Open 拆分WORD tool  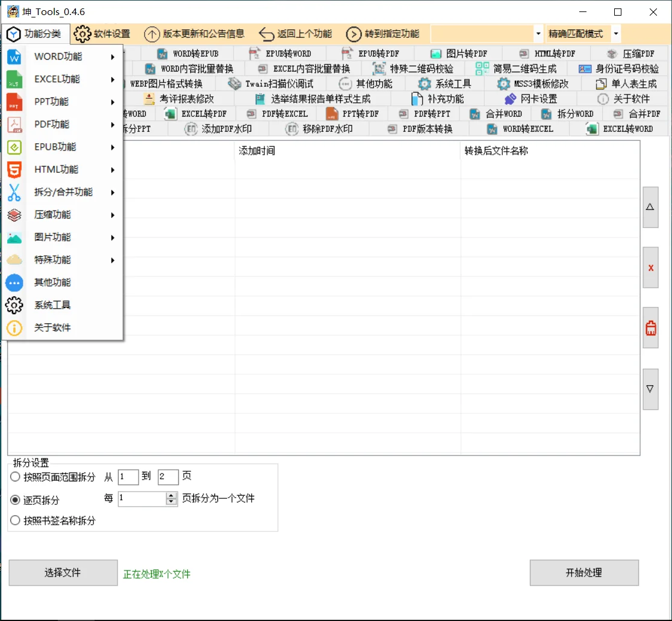[x=567, y=114]
